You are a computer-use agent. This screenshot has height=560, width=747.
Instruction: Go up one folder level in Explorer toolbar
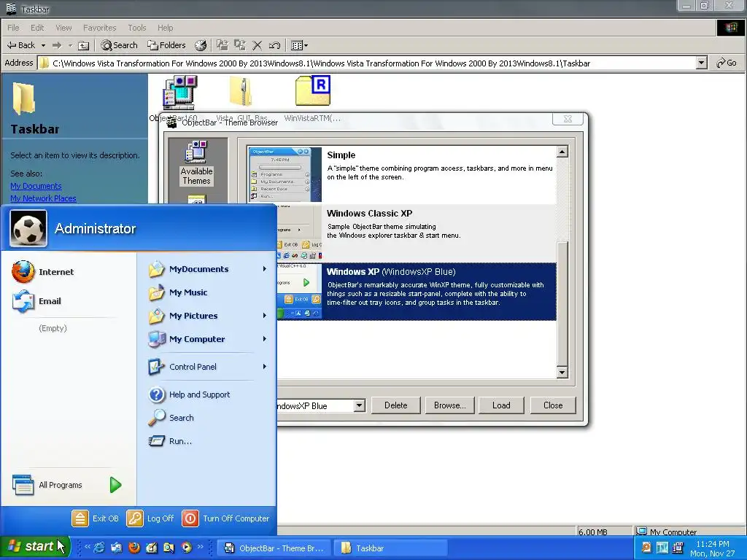tap(83, 46)
